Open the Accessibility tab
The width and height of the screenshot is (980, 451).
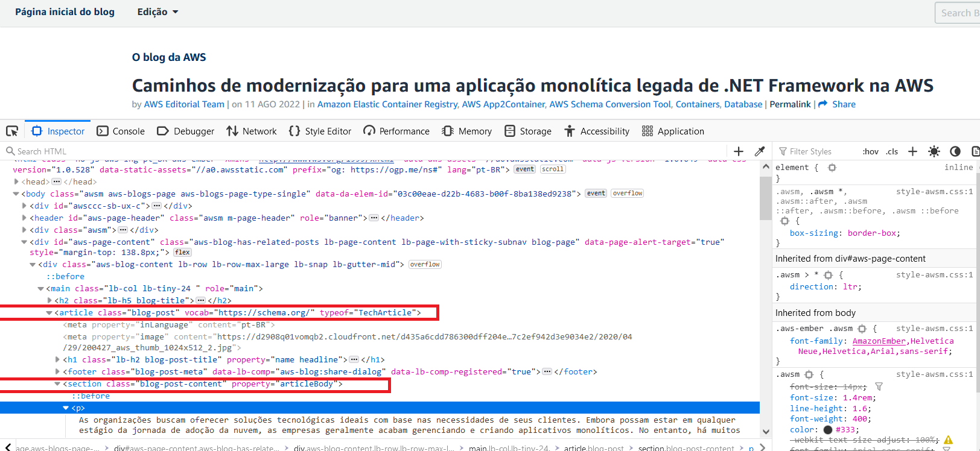coord(597,131)
